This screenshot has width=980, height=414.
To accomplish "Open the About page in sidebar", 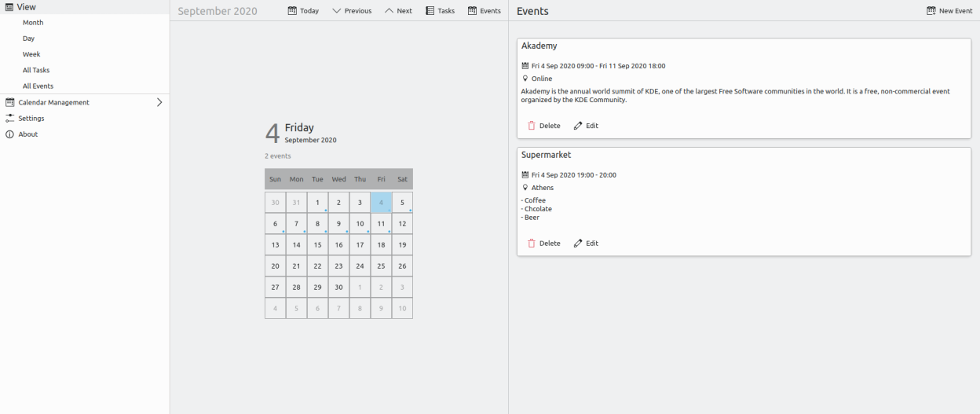I will [28, 134].
